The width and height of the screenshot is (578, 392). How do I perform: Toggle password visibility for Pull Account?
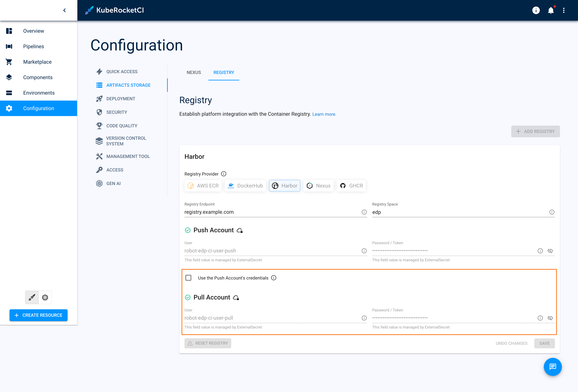(x=550, y=318)
